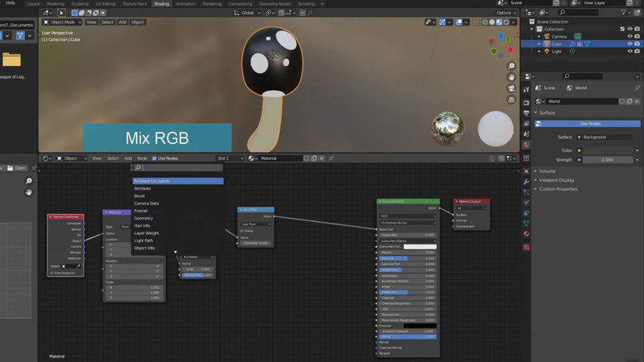644x362 pixels.
Task: Click the Use Nodes button in World Surface
Action: point(589,124)
